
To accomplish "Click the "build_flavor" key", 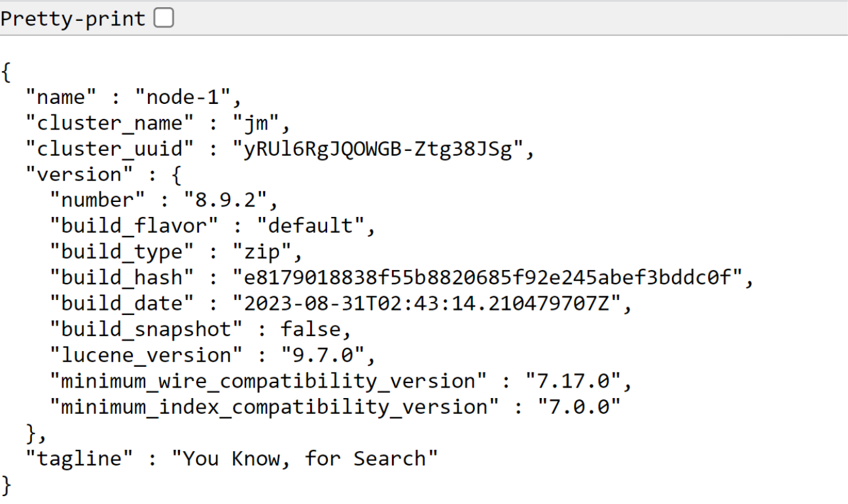I will pos(134,226).
